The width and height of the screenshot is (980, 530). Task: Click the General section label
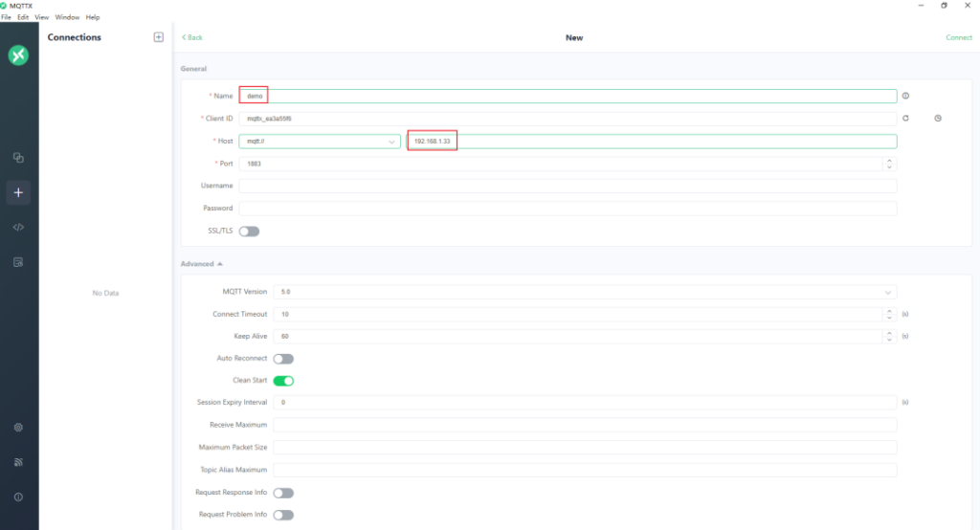(193, 69)
